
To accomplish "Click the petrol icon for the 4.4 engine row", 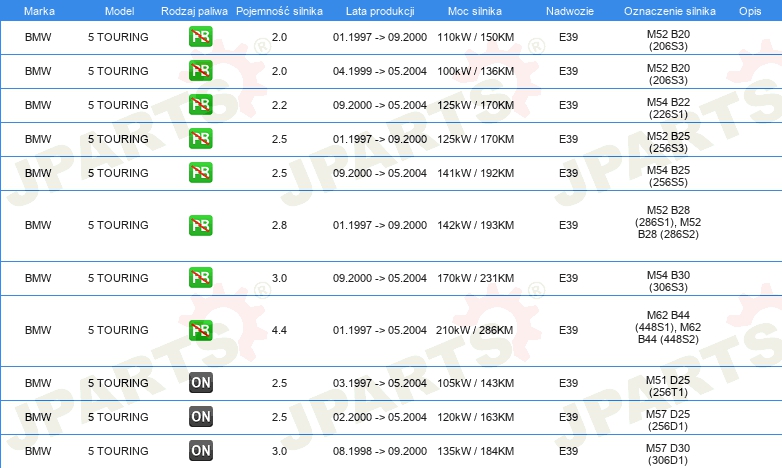I will coord(200,330).
